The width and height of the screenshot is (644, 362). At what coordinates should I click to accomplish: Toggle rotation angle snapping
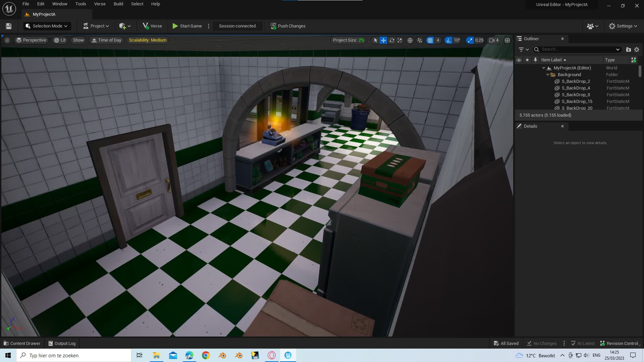448,40
